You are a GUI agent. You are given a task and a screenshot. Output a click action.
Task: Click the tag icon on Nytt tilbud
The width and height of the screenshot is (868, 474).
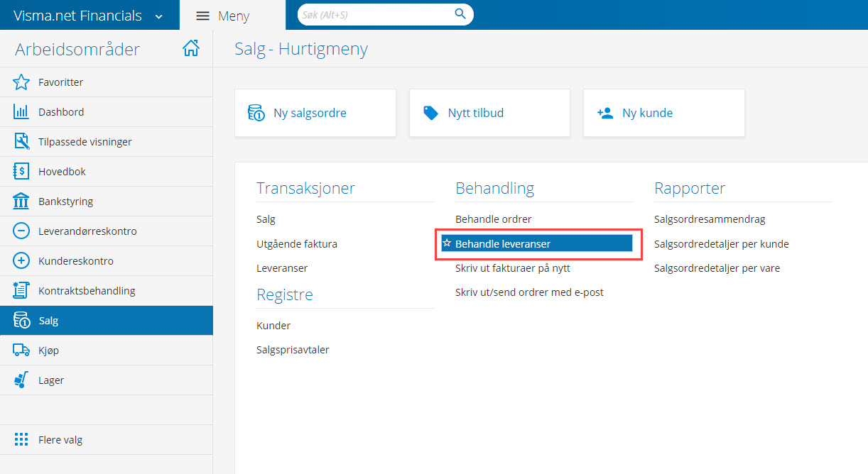pos(430,113)
